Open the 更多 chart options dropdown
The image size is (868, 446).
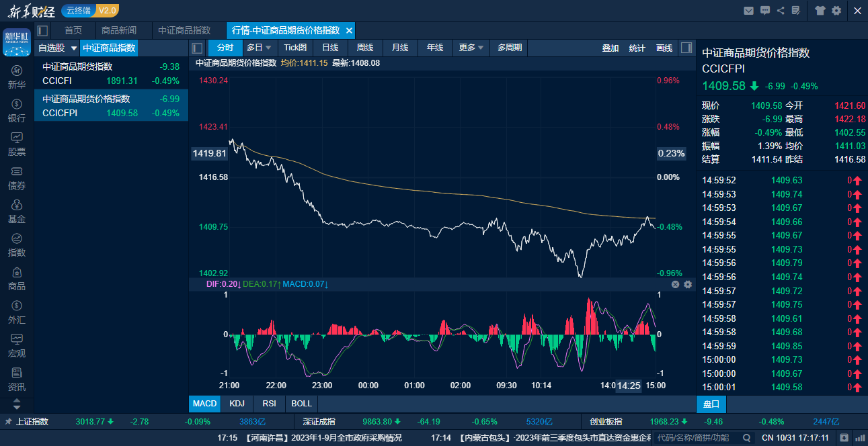pyautogui.click(x=471, y=48)
